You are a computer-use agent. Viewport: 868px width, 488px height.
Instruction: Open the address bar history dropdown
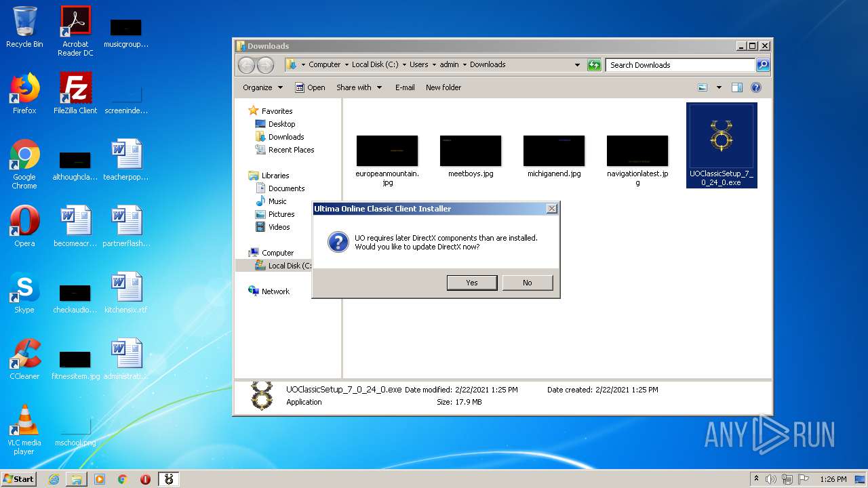577,65
